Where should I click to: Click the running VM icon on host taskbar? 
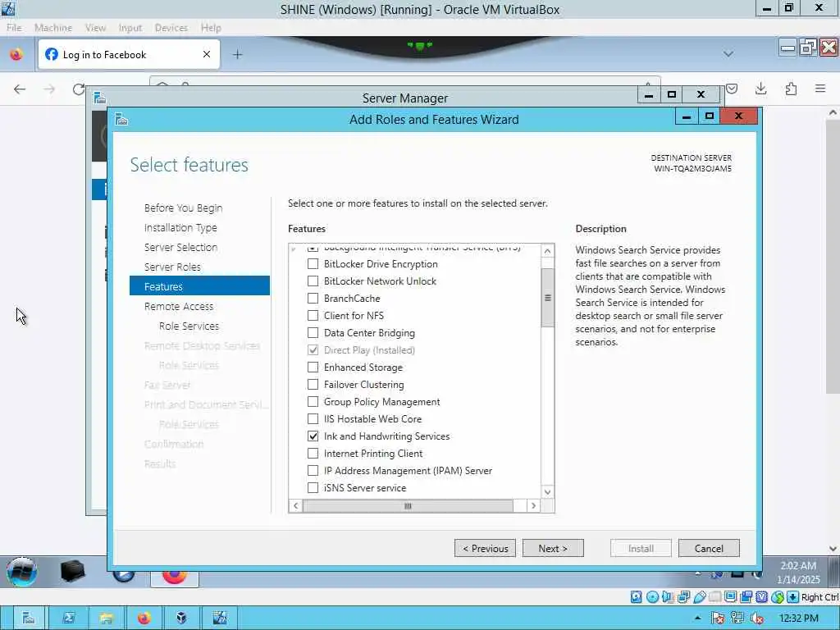click(x=219, y=618)
